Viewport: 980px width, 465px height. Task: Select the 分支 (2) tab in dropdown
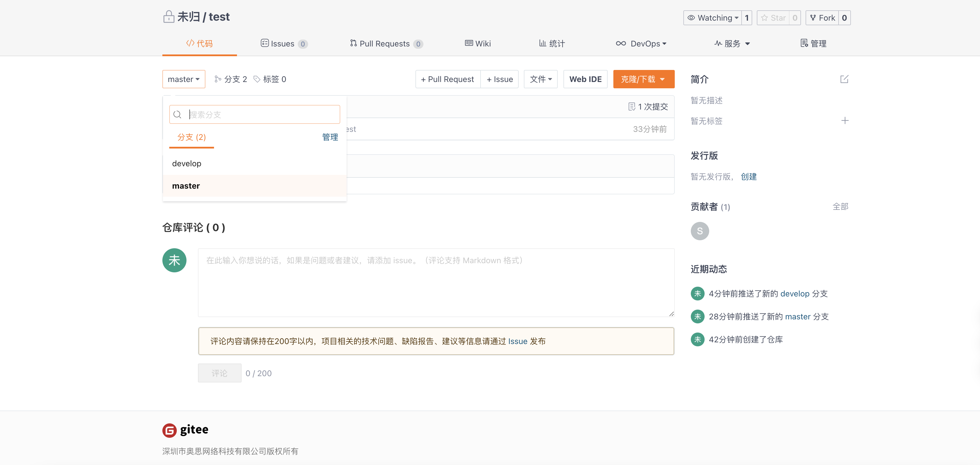pos(191,137)
